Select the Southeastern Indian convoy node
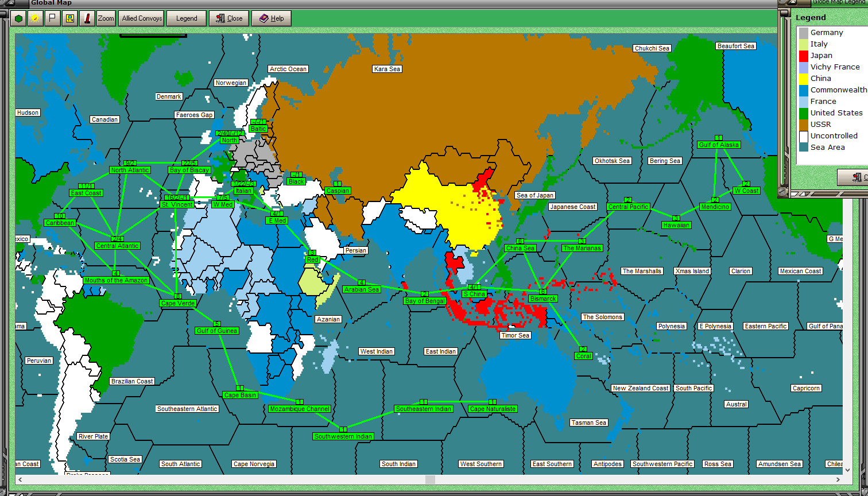868x496 pixels. point(424,409)
